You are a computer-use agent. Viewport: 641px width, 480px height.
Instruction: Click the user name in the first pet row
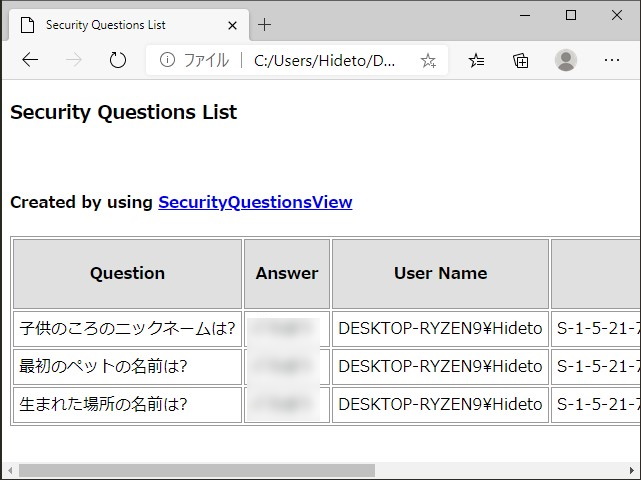point(440,366)
